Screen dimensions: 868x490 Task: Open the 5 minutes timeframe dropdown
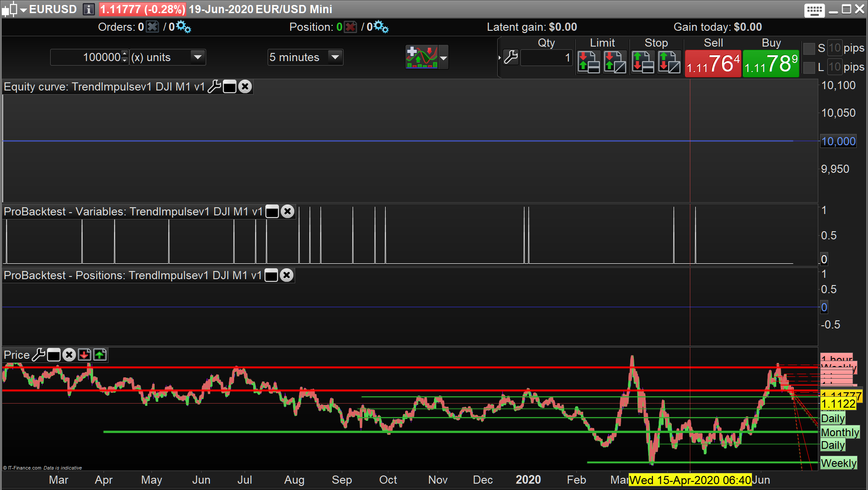pyautogui.click(x=335, y=57)
